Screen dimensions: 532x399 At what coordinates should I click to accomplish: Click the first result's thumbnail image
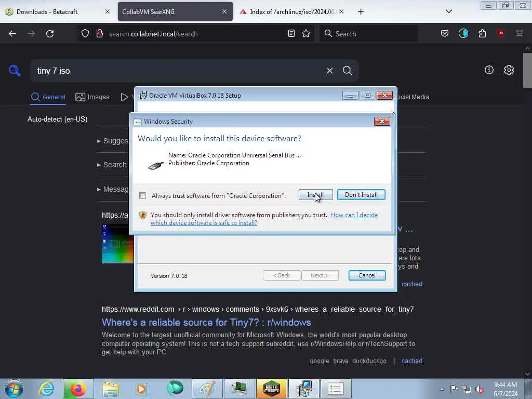[118, 244]
